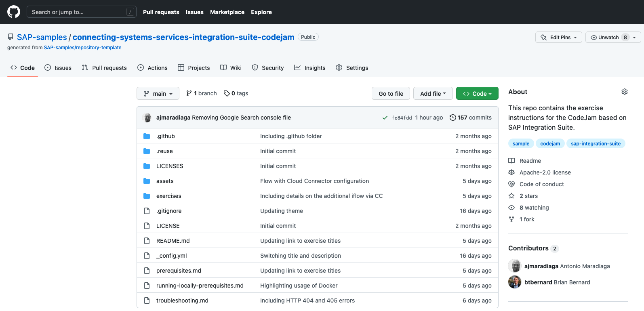Open the exercises folder name link
This screenshot has height=311, width=644.
168,196
